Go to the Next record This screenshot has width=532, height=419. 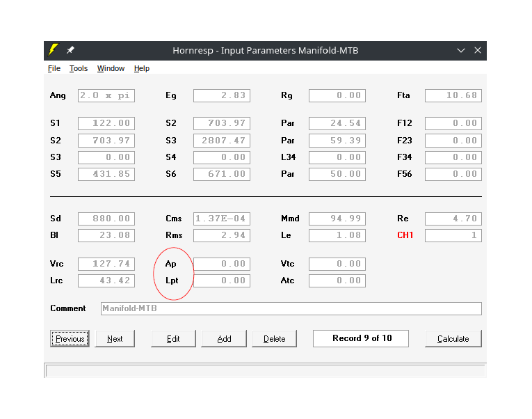(115, 338)
